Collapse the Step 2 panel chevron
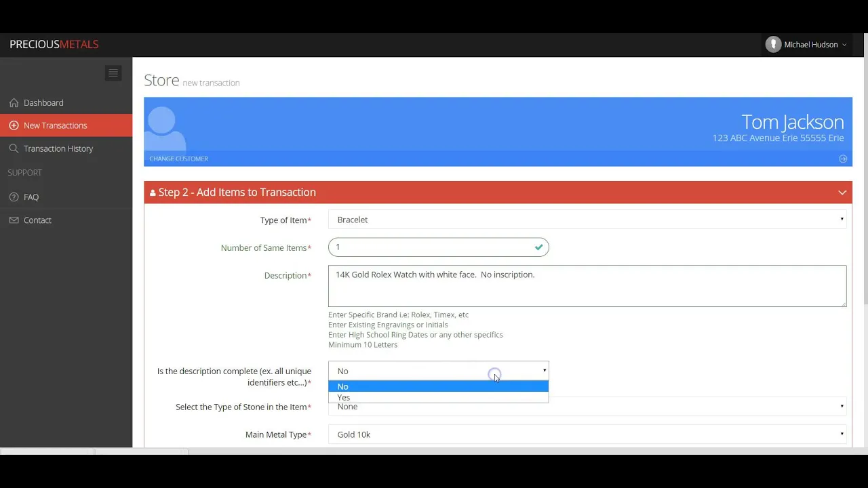Screen dimensions: 868x488 842,192
